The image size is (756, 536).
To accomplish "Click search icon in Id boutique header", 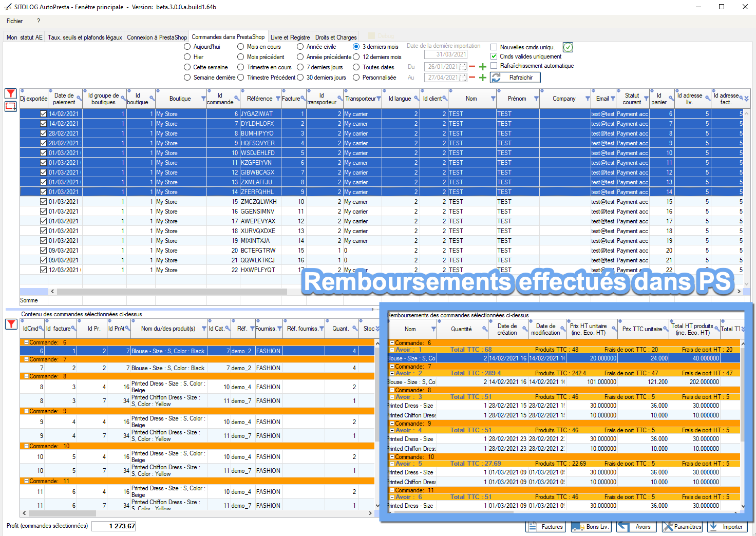I will (x=152, y=98).
